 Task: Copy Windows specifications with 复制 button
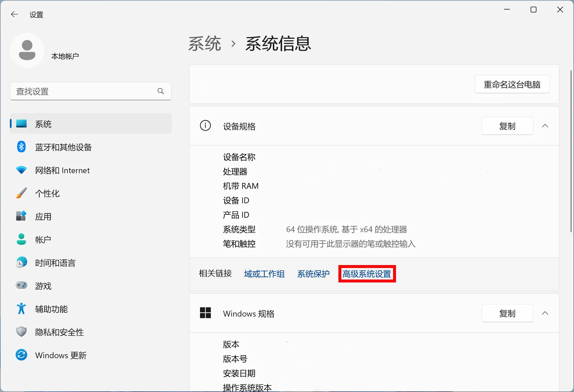[508, 313]
